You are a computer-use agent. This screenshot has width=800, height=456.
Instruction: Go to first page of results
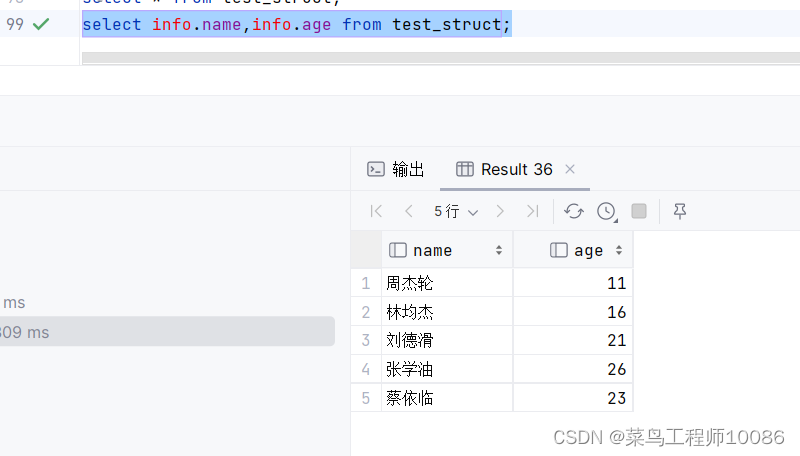click(376, 211)
